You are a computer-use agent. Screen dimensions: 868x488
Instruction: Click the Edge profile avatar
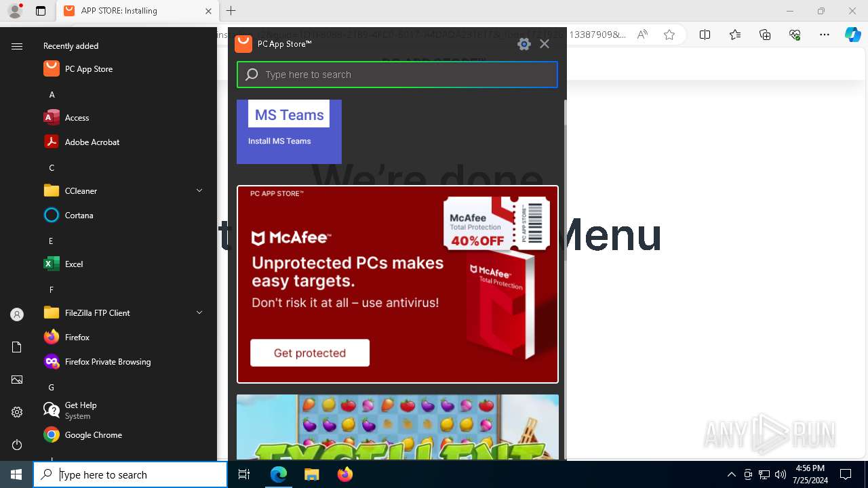coord(15,11)
